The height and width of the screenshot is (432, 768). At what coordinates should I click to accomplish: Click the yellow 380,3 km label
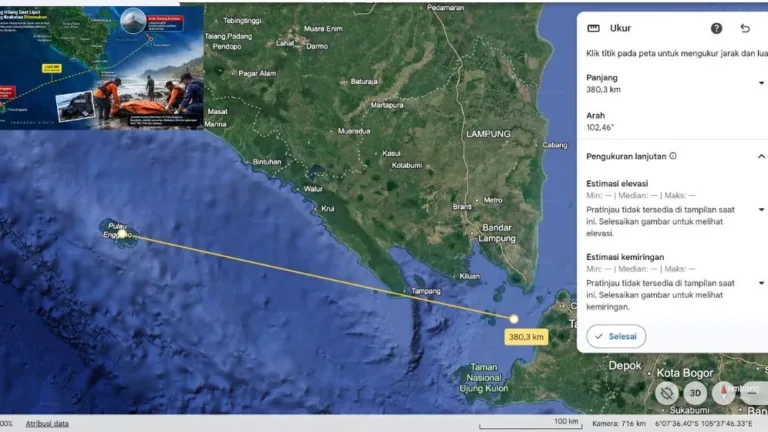(526, 337)
